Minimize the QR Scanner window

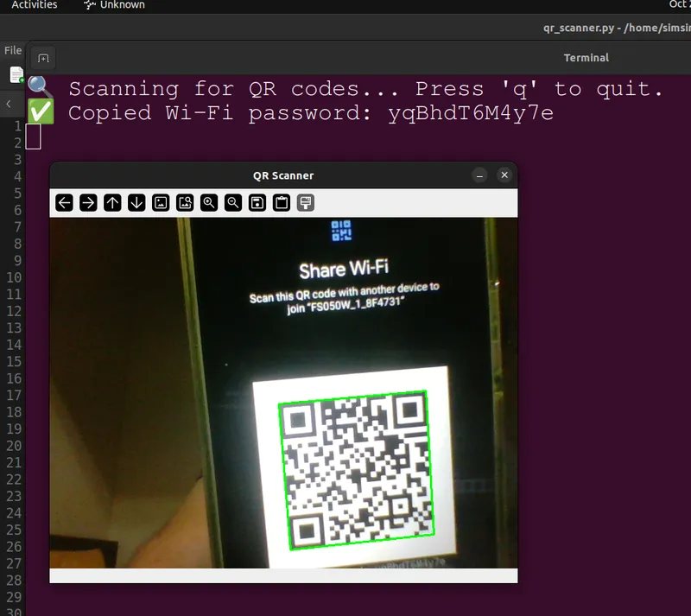[x=479, y=175]
